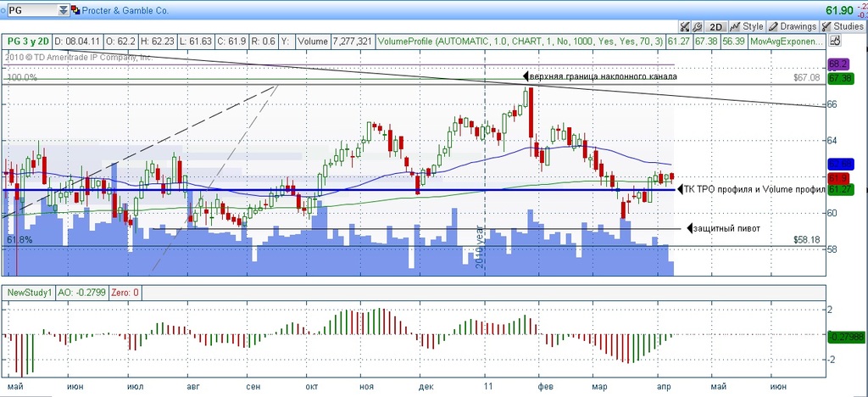Click the $67.08 Fibonacci level label
868x397 pixels.
pos(807,78)
